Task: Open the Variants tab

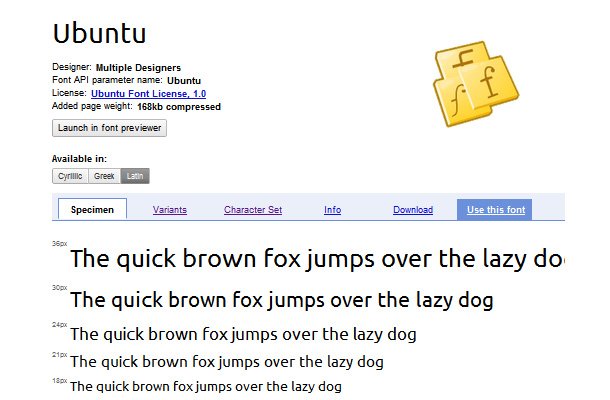Action: 170,210
